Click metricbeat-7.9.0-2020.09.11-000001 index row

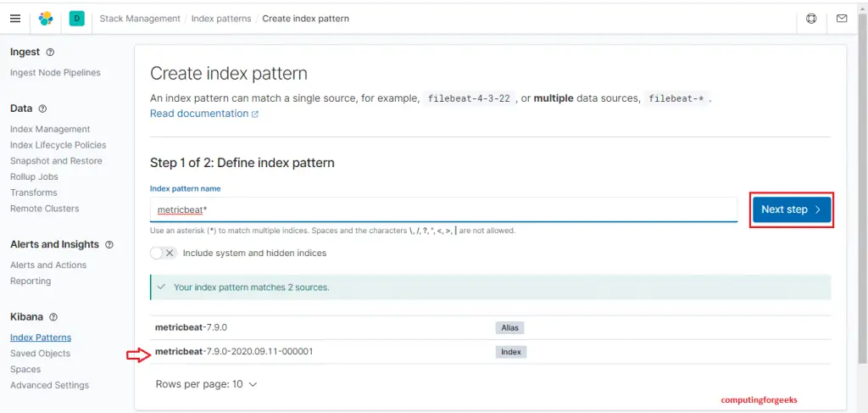pyautogui.click(x=491, y=352)
